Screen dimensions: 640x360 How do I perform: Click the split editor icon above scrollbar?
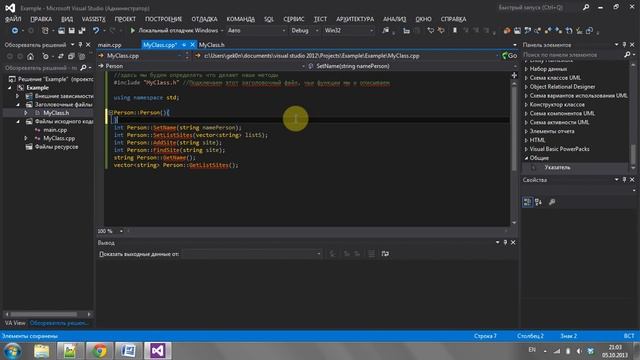tap(514, 75)
